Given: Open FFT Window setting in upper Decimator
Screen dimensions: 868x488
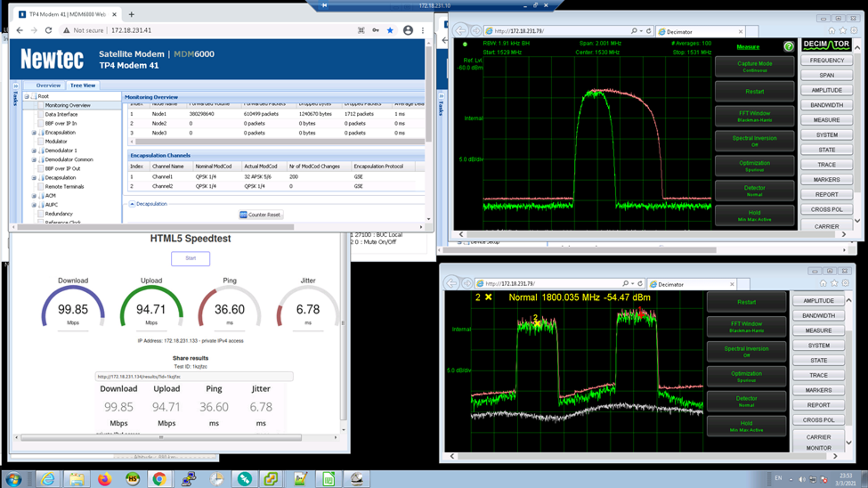Looking at the screenshot, I should pyautogui.click(x=754, y=116).
